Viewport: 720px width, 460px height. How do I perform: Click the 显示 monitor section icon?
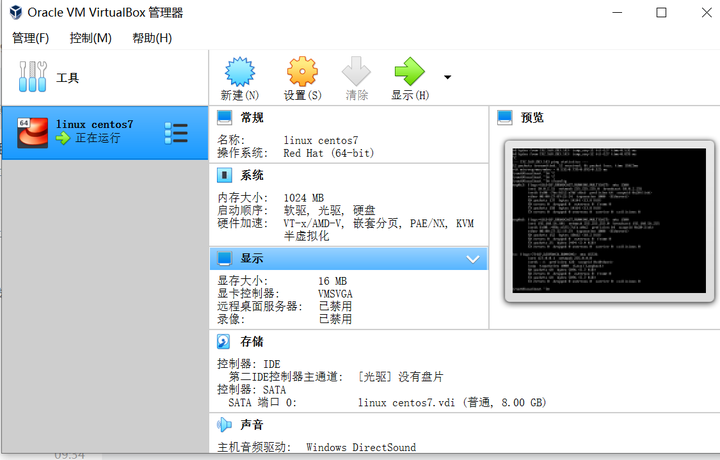point(224,258)
